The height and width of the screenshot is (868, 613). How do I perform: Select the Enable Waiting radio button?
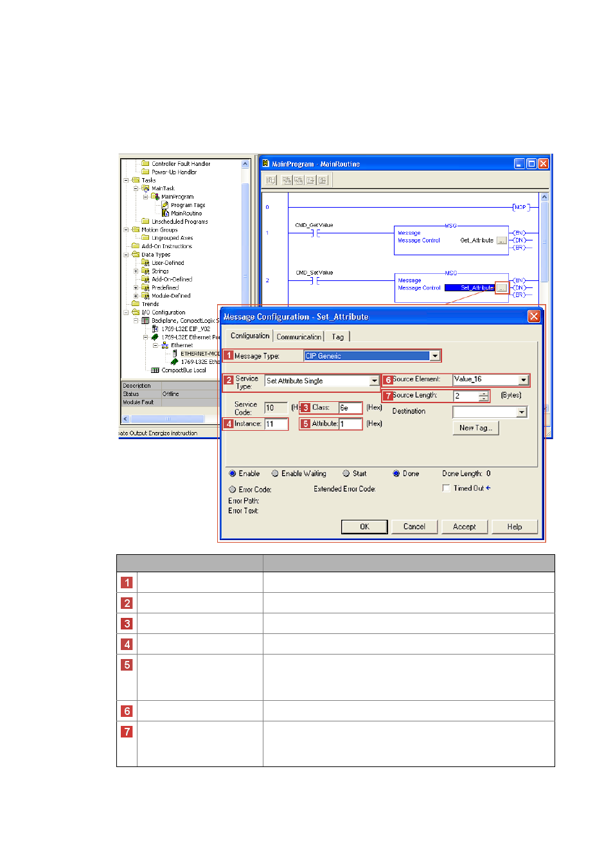[x=275, y=473]
